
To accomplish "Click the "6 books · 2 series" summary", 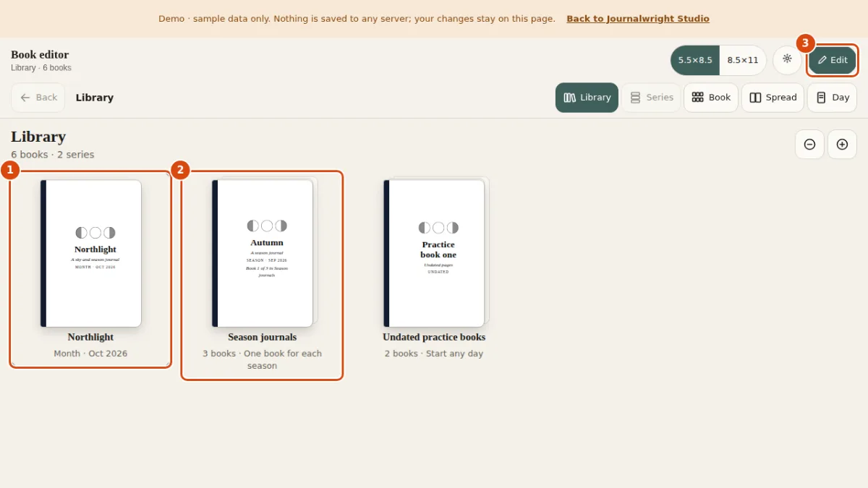I will point(52,155).
